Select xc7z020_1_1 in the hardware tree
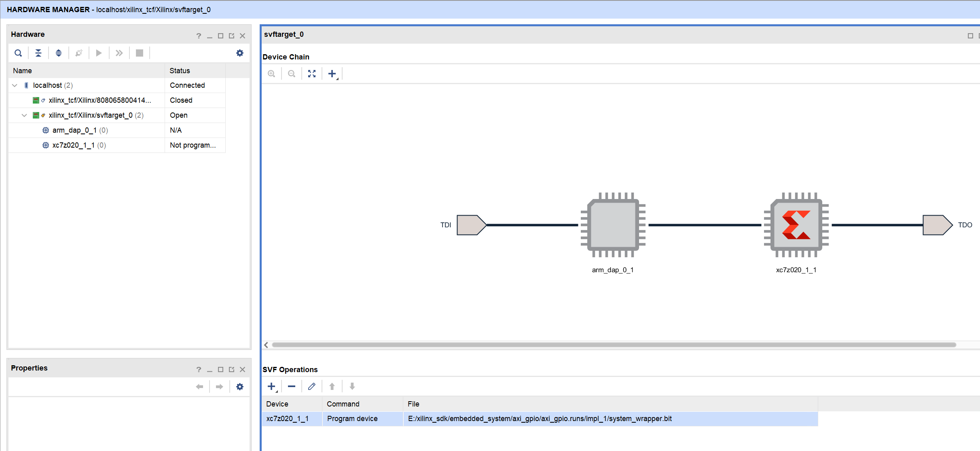This screenshot has width=980, height=451. 73,145
